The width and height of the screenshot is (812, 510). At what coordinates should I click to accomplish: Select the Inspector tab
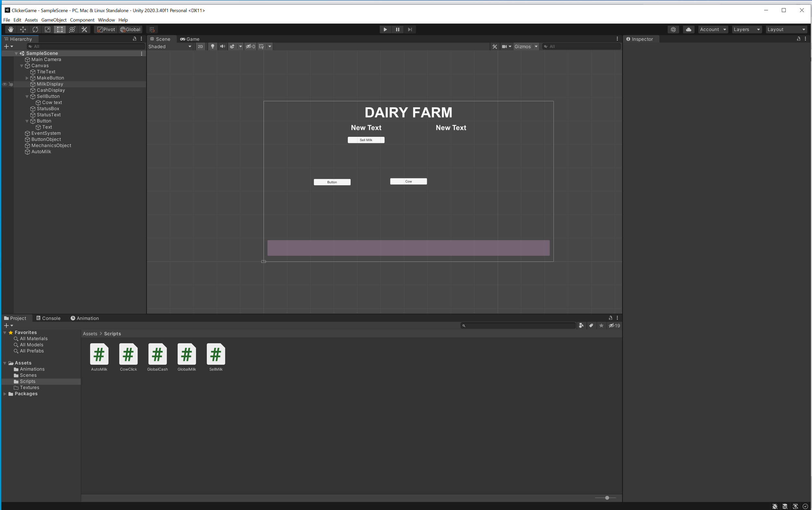tap(640, 39)
